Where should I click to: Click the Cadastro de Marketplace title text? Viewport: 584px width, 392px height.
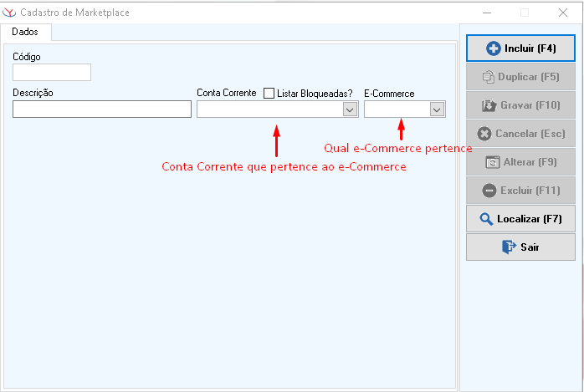(74, 13)
